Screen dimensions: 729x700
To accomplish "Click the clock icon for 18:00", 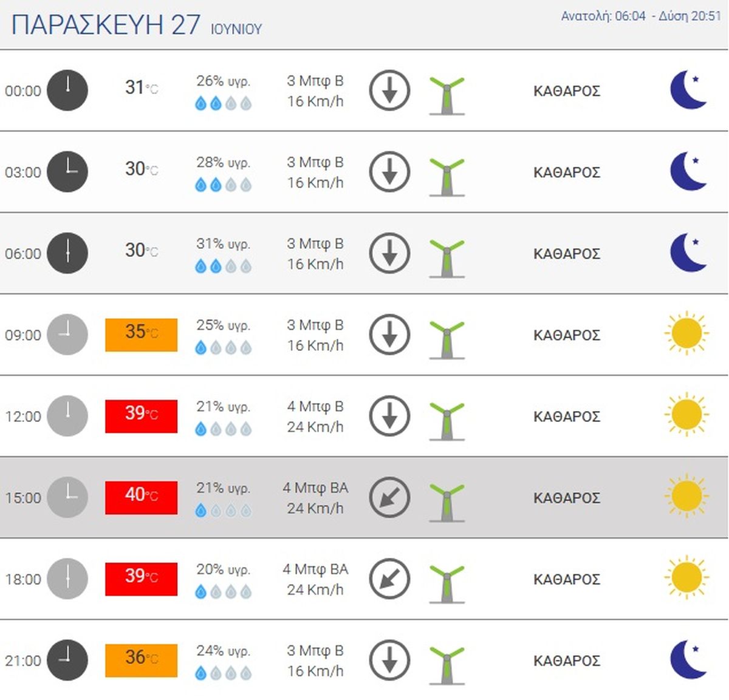I will click(x=67, y=579).
